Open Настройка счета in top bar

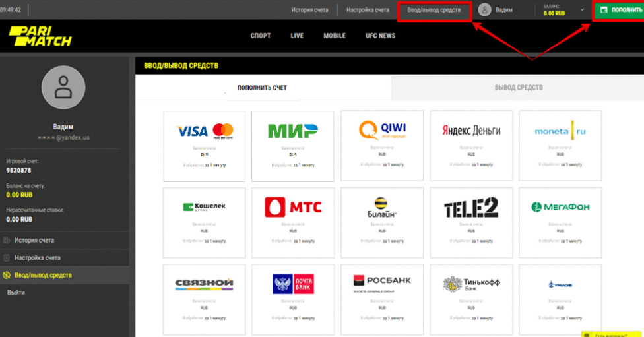pyautogui.click(x=368, y=10)
